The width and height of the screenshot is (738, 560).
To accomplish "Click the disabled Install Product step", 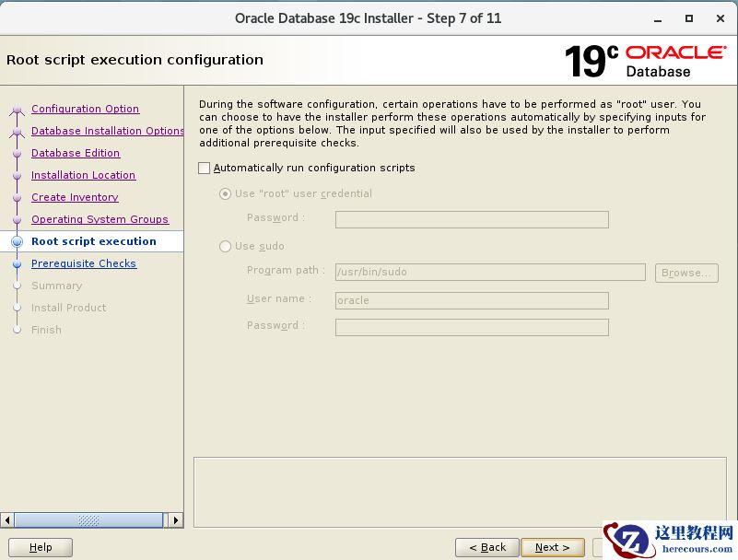I will coord(69,308).
